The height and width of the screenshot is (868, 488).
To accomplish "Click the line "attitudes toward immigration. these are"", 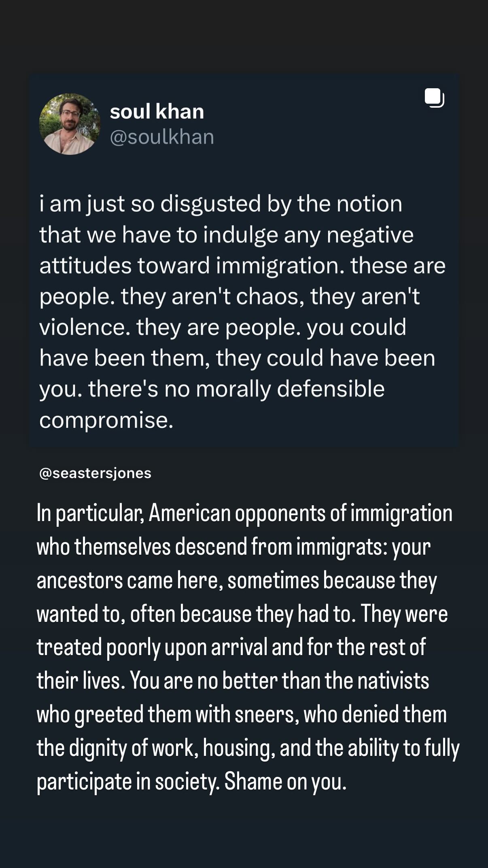I will [x=242, y=266].
